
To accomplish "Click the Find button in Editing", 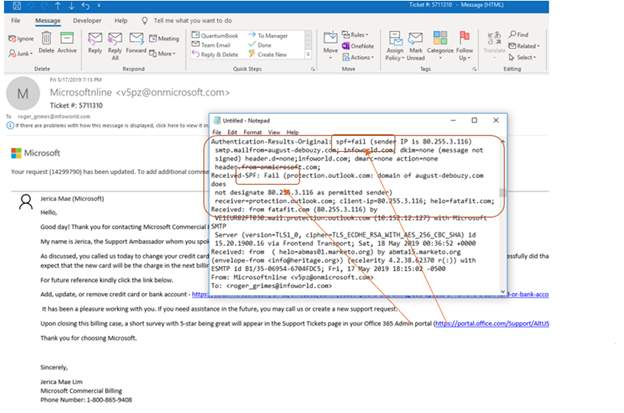I will tap(519, 35).
